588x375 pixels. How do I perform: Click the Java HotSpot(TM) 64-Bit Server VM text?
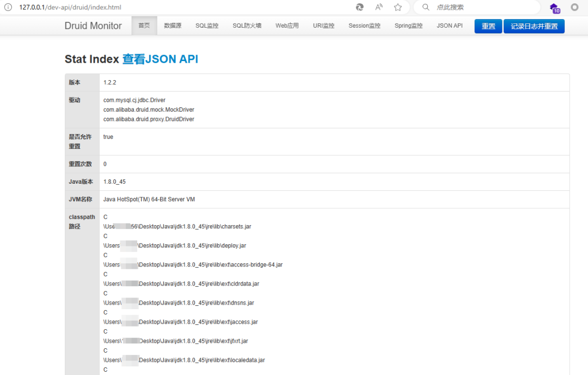(149, 199)
